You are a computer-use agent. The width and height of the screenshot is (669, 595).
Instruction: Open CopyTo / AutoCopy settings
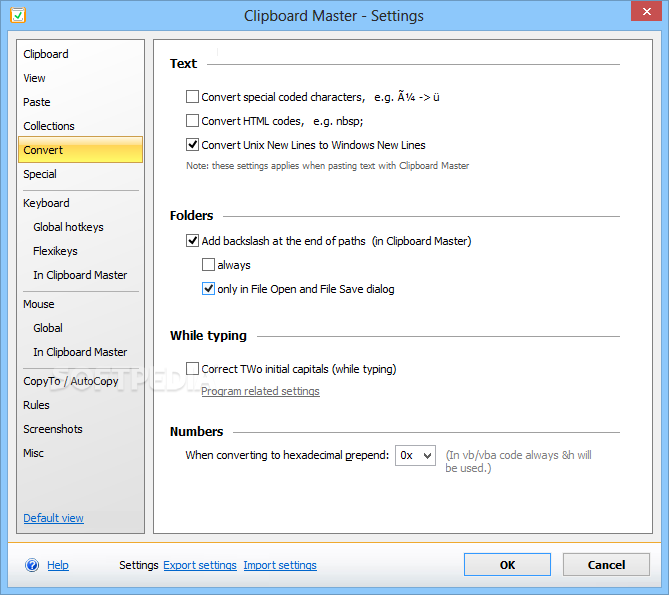(x=70, y=381)
